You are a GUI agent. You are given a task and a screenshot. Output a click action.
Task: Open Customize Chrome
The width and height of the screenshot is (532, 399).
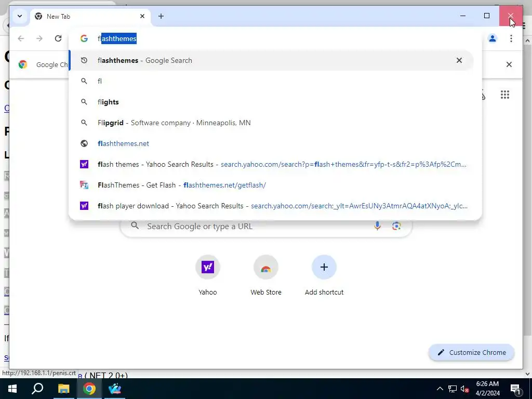click(472, 353)
